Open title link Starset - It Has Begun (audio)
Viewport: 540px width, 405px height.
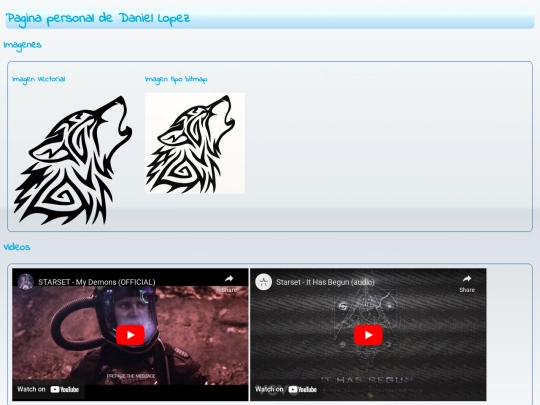(x=325, y=282)
